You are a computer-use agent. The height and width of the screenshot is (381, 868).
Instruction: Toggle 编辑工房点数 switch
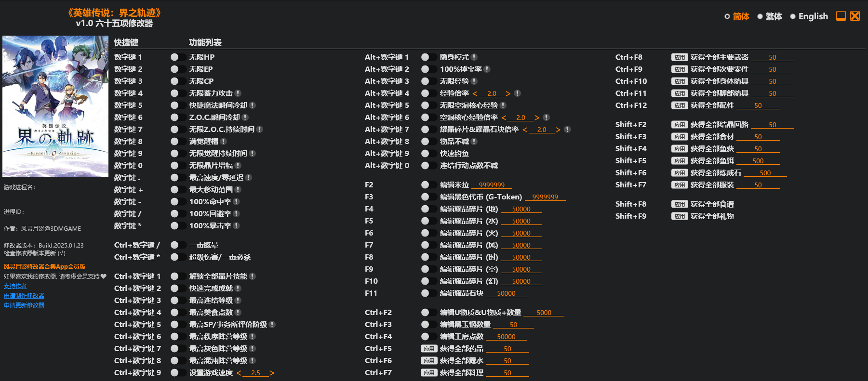pyautogui.click(x=429, y=337)
